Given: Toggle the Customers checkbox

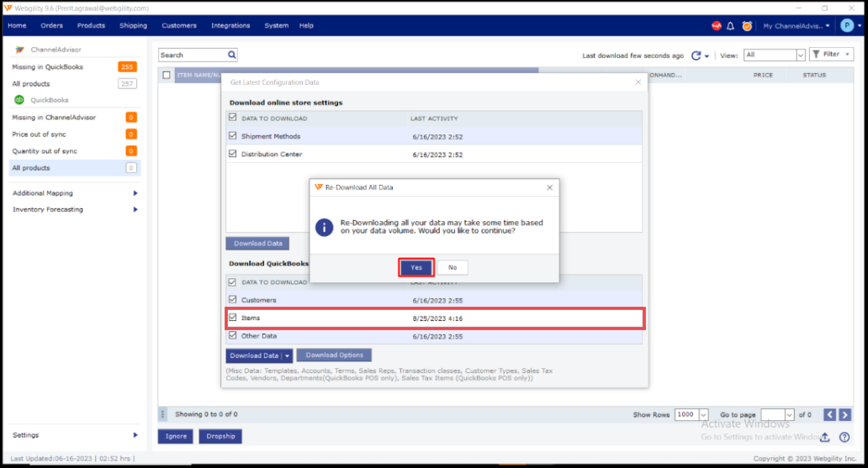Looking at the screenshot, I should tap(232, 299).
